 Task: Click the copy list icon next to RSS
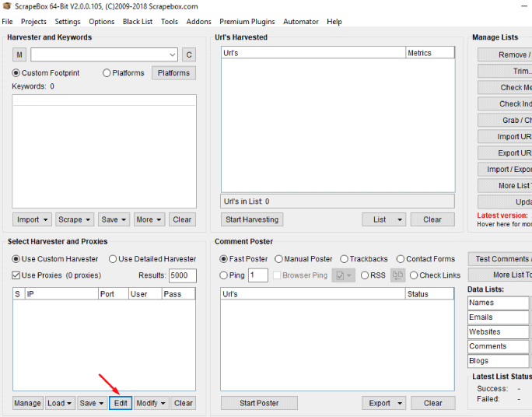[x=397, y=275]
